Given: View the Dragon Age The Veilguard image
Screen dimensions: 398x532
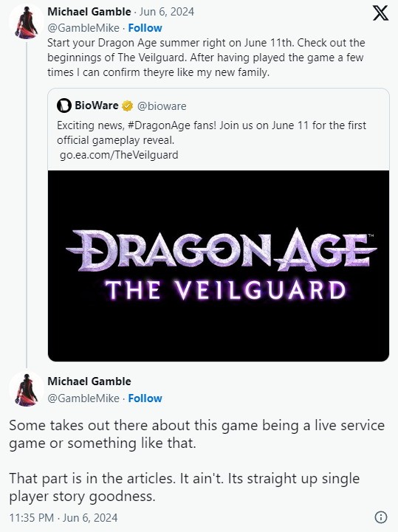Looking at the screenshot, I should click(x=219, y=266).
